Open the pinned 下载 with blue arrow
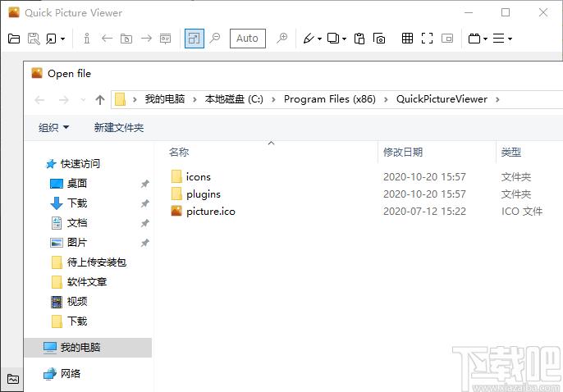The height and width of the screenshot is (392, 563). 68,203
